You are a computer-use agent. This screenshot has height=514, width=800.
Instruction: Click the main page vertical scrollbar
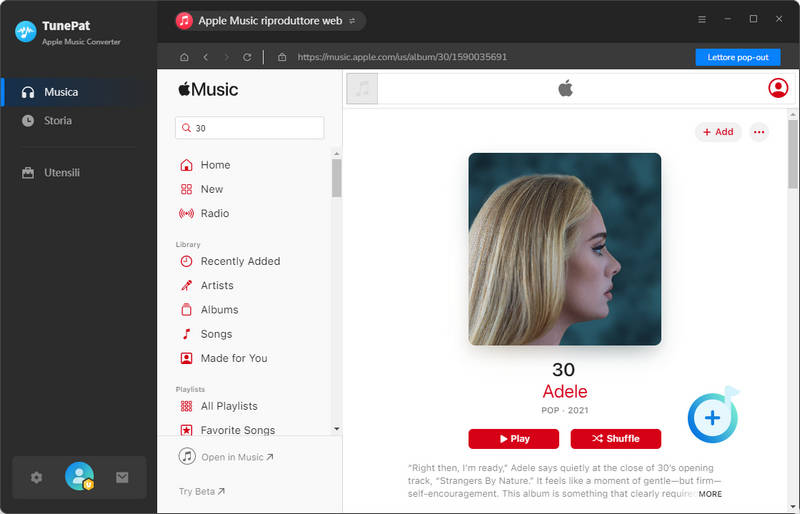point(792,153)
